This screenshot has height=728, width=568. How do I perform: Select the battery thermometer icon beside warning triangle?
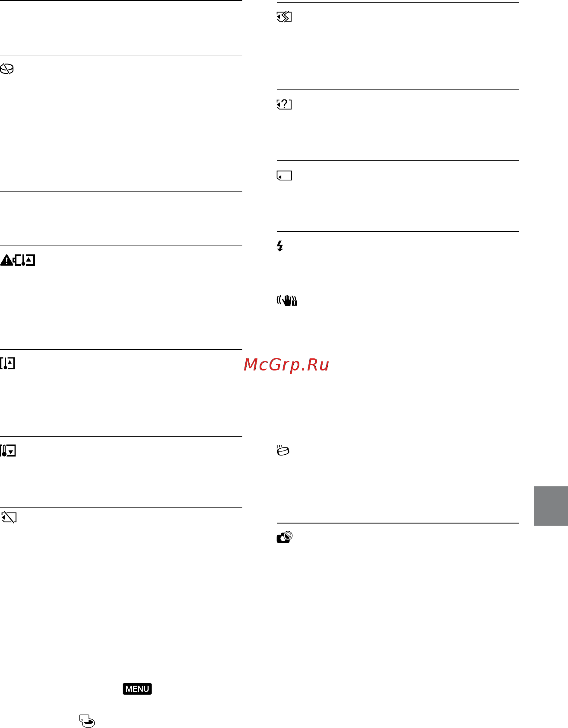point(25,260)
